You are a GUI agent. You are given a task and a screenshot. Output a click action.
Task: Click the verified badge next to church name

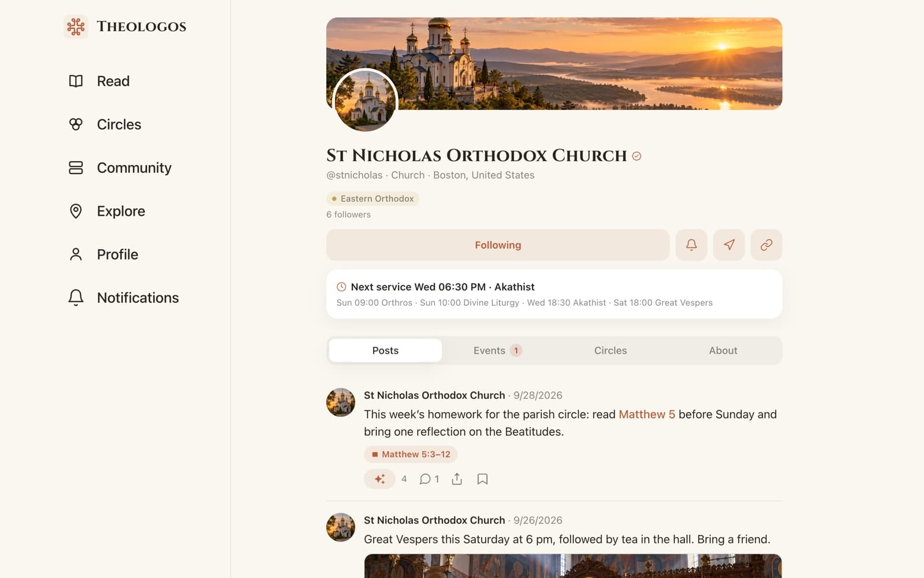click(x=636, y=156)
